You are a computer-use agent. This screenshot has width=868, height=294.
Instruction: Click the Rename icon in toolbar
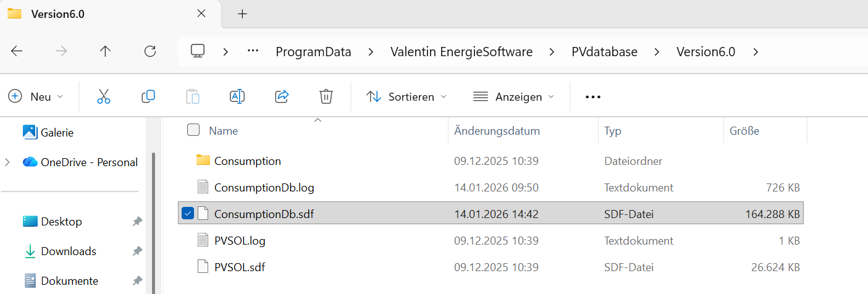tap(237, 96)
